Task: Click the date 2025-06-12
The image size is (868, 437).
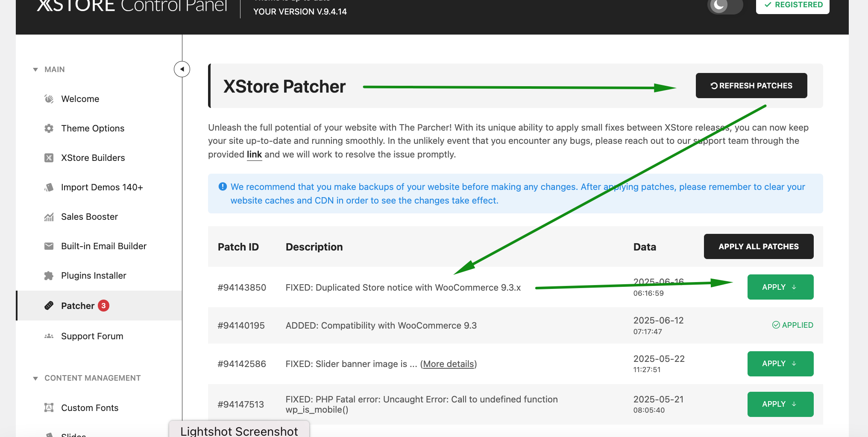Action: coord(659,320)
